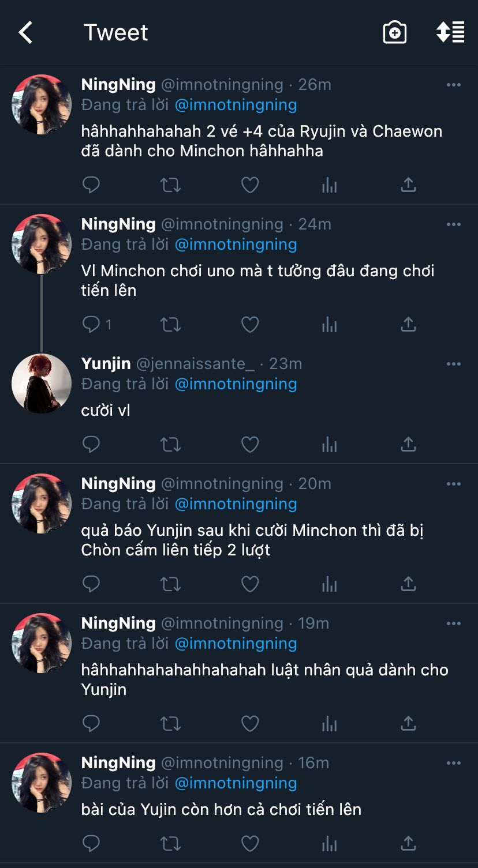Open NingNing's avatar on the 16m tweet
This screenshot has width=478, height=868.
42,783
